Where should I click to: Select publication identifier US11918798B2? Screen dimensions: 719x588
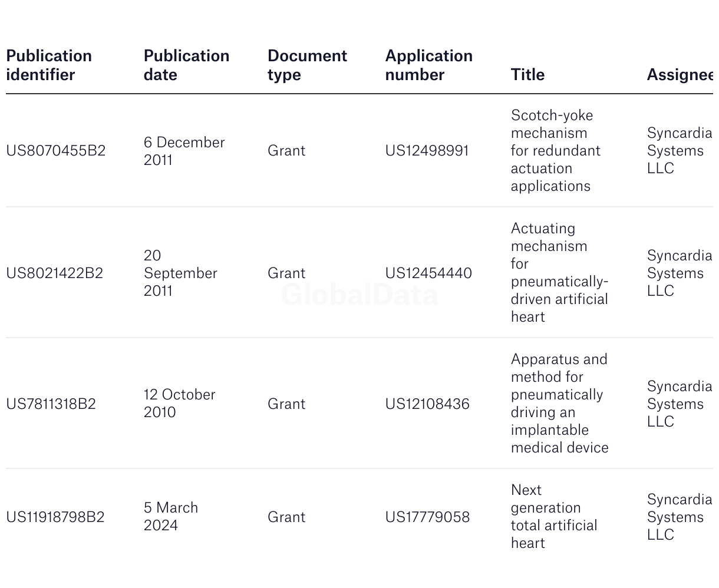55,517
